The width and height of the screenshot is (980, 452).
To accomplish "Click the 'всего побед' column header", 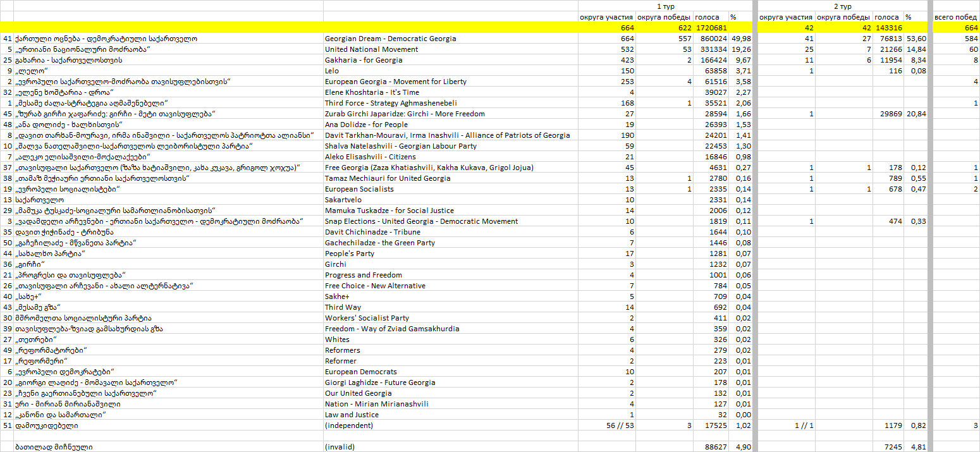I will (955, 17).
